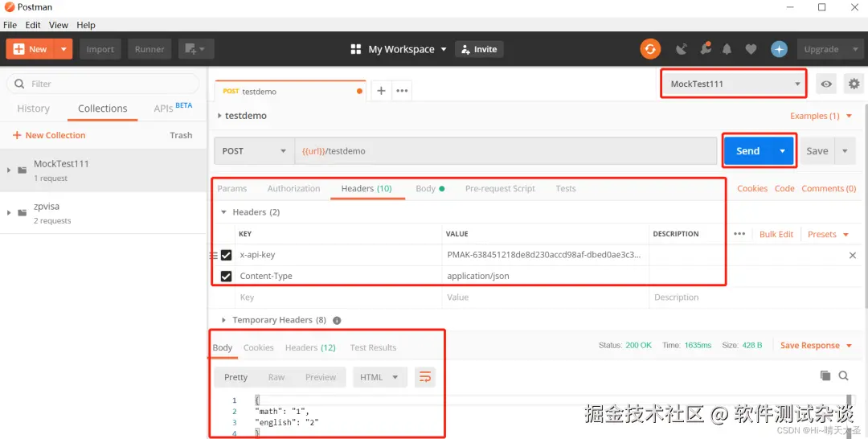Open the Pre-request Script tab
Image resolution: width=868 pixels, height=439 pixels.
500,189
